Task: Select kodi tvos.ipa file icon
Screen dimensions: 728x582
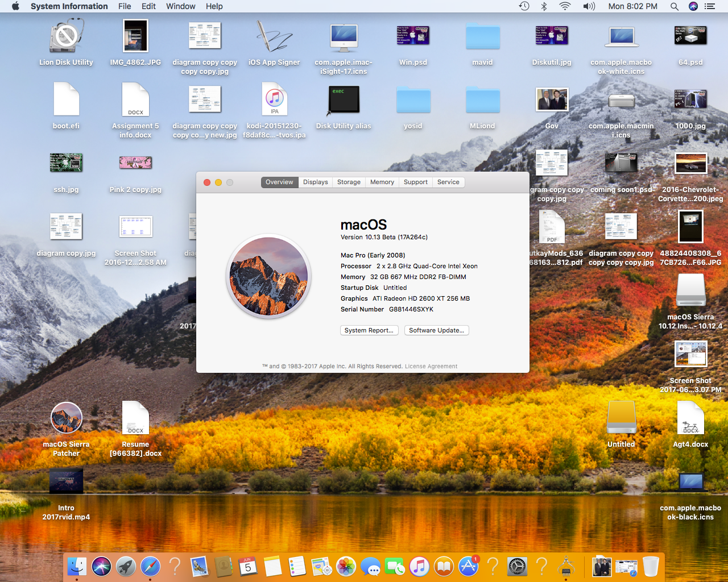Action: pos(274,99)
